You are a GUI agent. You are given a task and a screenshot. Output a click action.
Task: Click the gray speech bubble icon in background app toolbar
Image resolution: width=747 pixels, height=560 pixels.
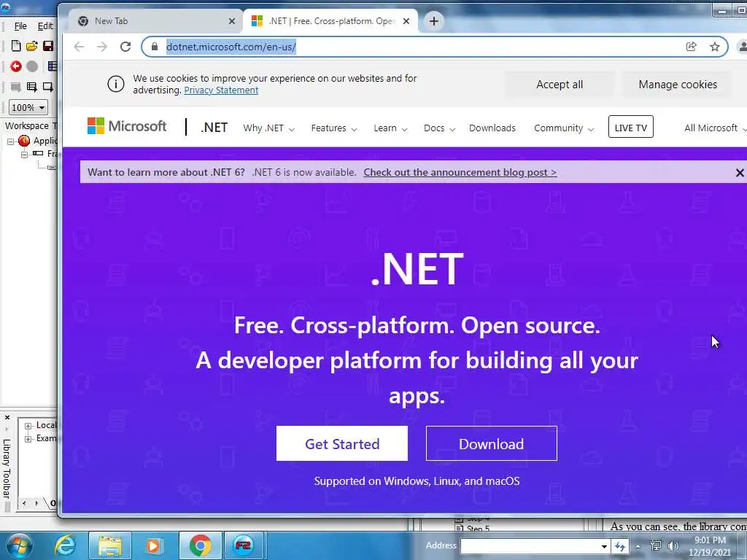16,87
